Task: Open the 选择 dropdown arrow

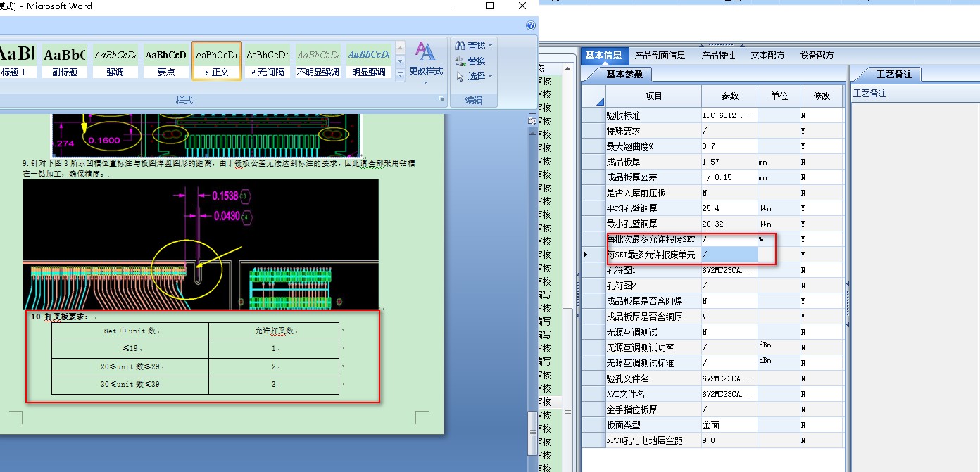Action: coord(491,77)
